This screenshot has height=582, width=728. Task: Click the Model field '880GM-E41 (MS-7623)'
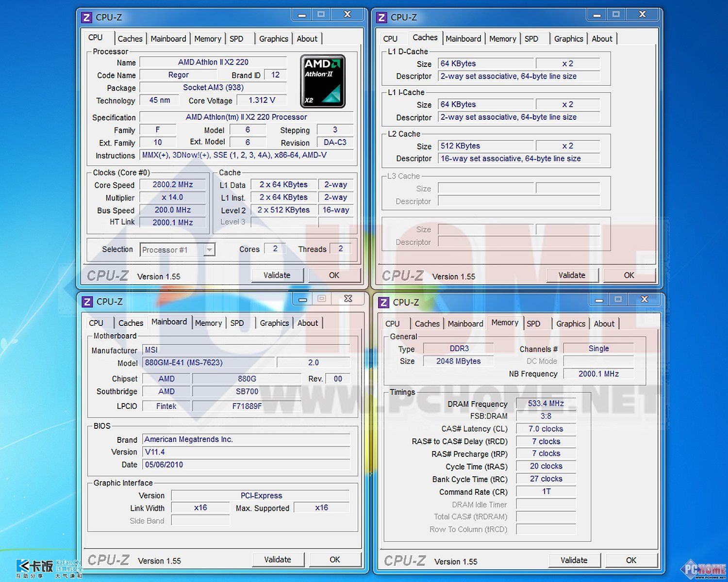[x=209, y=363]
